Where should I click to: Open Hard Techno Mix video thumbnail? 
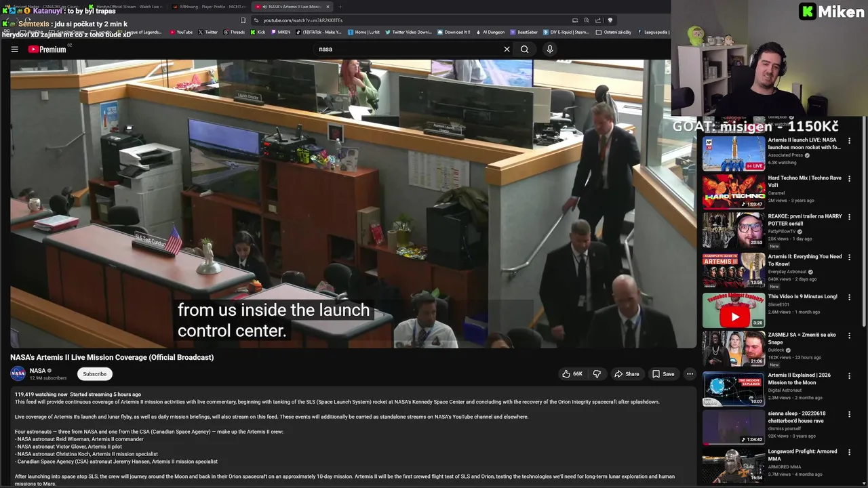pos(733,192)
